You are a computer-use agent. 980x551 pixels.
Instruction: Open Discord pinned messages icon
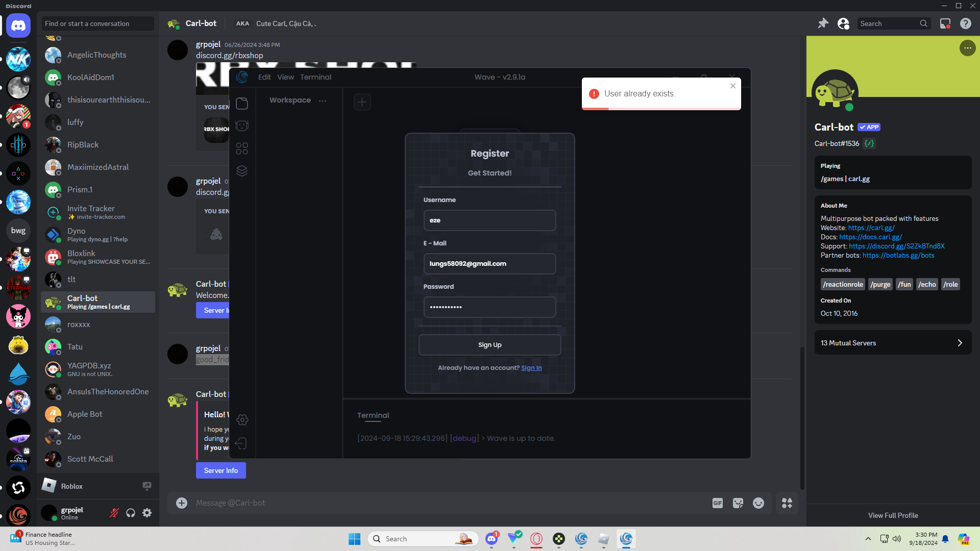tap(823, 23)
